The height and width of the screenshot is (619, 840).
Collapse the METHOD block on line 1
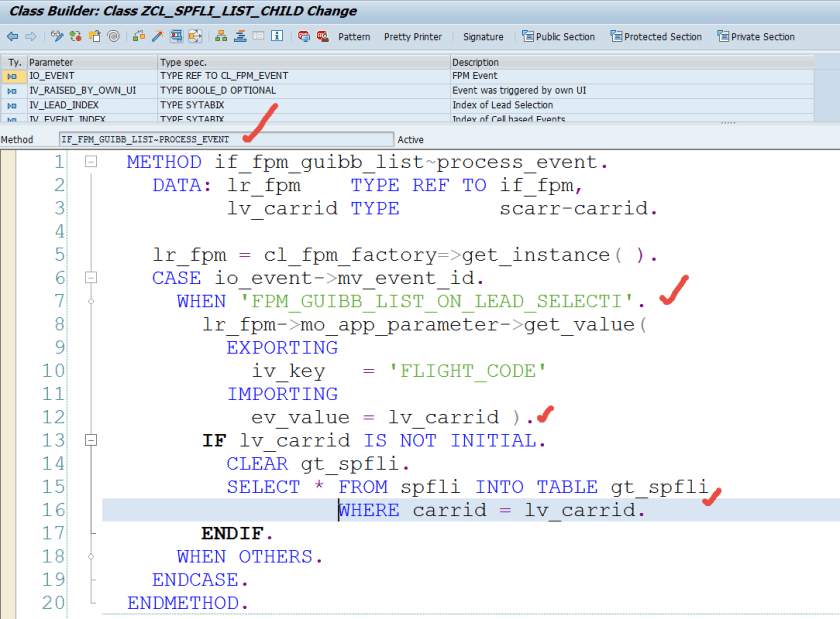(x=91, y=161)
